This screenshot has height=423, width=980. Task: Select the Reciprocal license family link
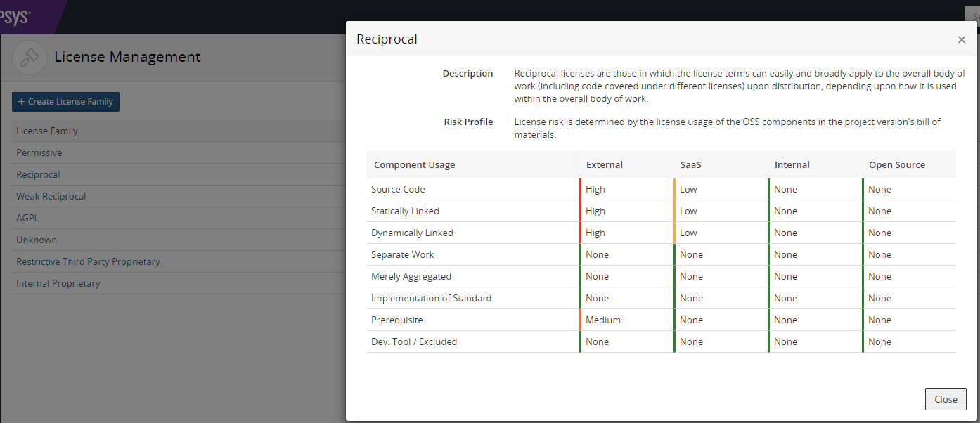(39, 174)
